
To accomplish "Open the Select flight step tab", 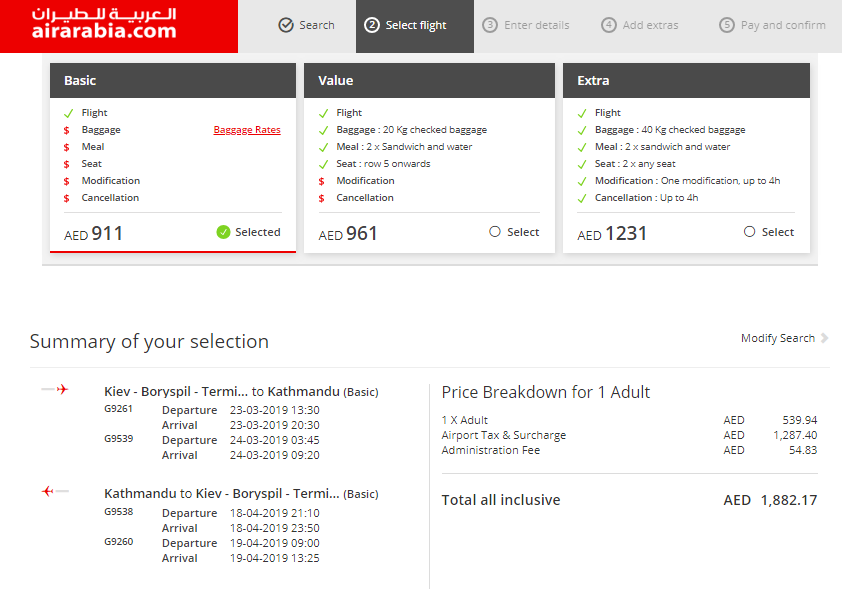I will pos(415,26).
